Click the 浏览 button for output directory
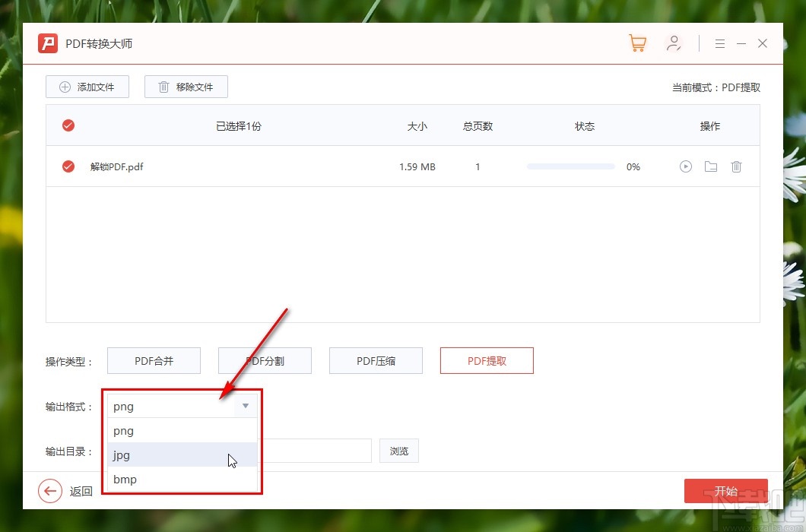806x532 pixels. click(398, 451)
